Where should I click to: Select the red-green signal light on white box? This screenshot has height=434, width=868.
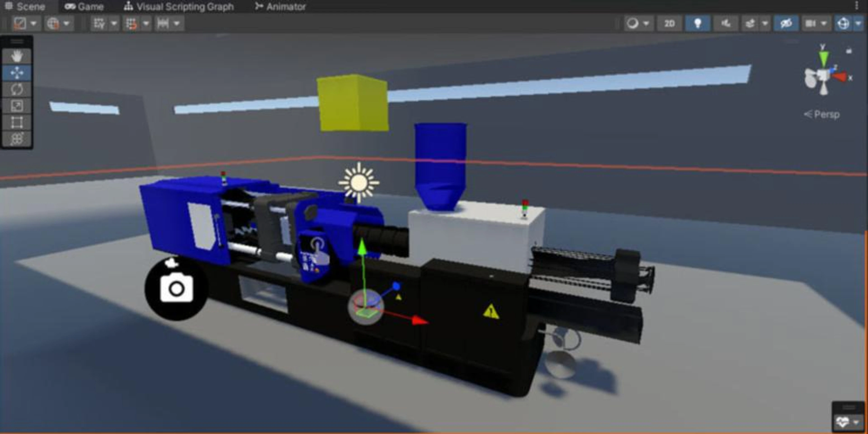click(x=525, y=209)
